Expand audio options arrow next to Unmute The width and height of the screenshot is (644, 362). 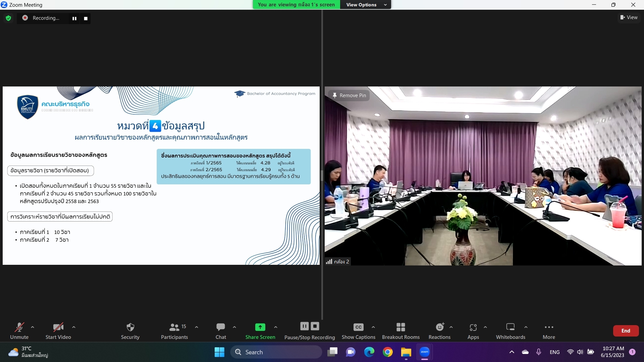click(x=33, y=327)
